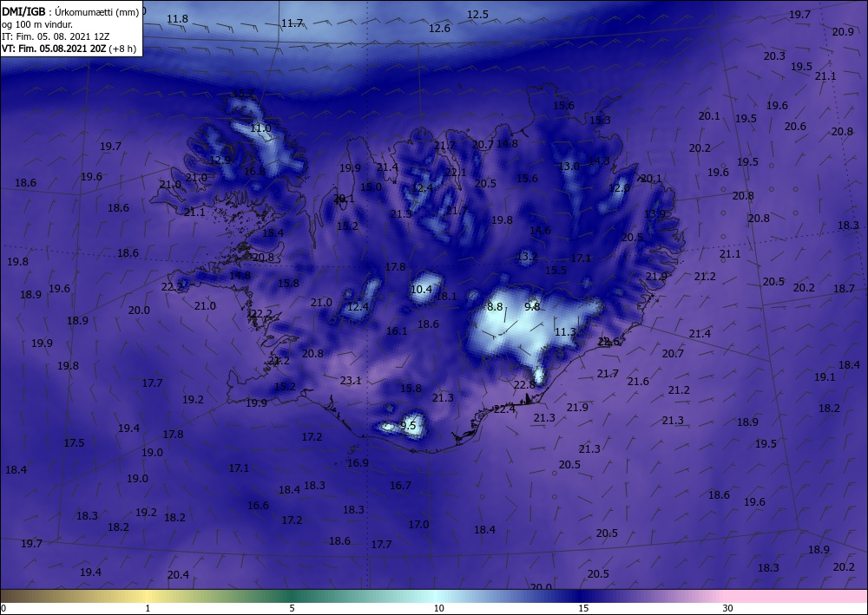Click the map value '10.4'

(421, 289)
